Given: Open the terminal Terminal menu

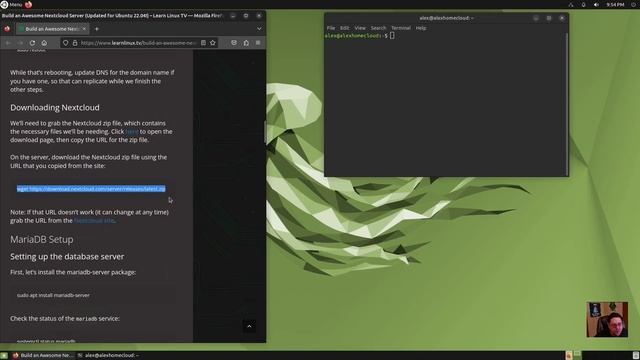Looking at the screenshot, I should [401, 28].
